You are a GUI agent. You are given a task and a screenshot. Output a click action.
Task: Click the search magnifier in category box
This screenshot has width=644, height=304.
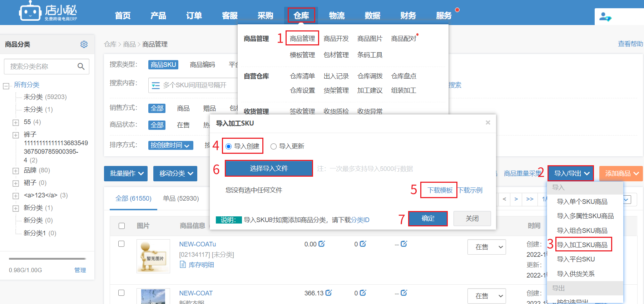coord(81,67)
